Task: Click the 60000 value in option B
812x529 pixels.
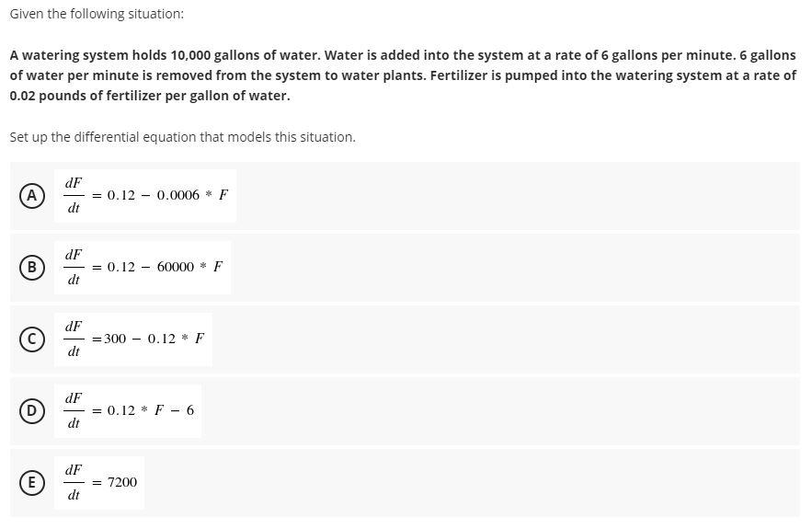Action: pos(176,267)
